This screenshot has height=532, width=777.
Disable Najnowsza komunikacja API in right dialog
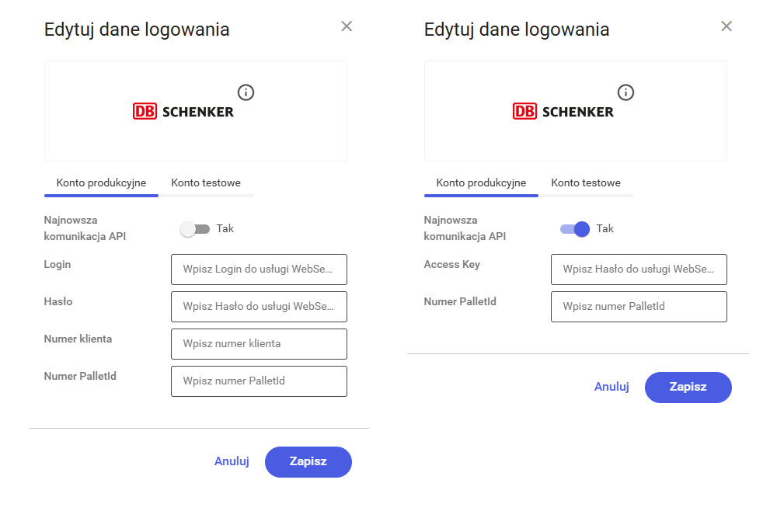click(x=575, y=228)
